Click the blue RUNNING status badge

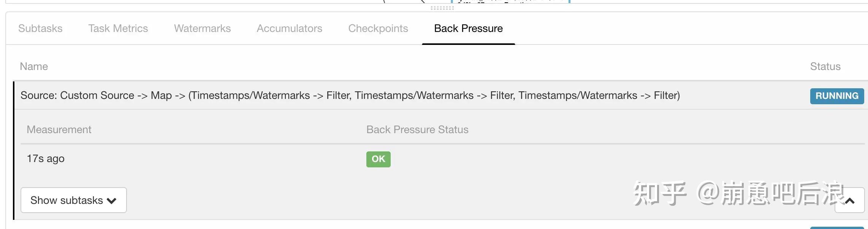836,96
